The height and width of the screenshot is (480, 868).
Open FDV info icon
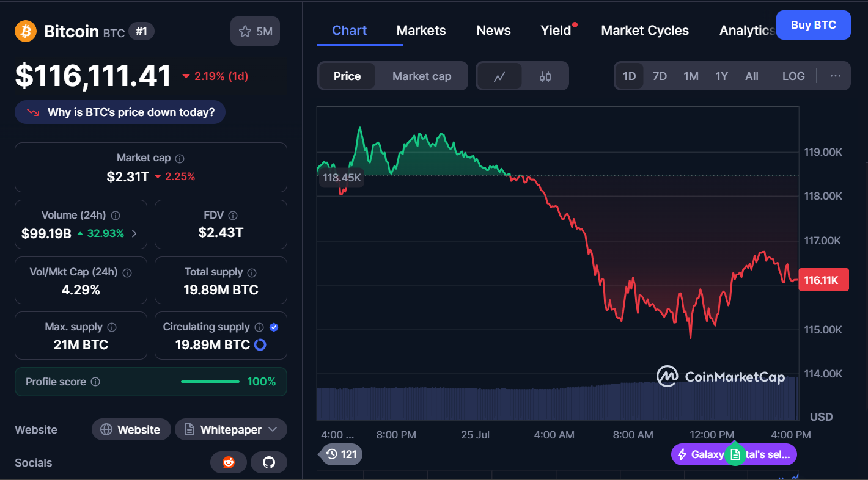(x=233, y=216)
